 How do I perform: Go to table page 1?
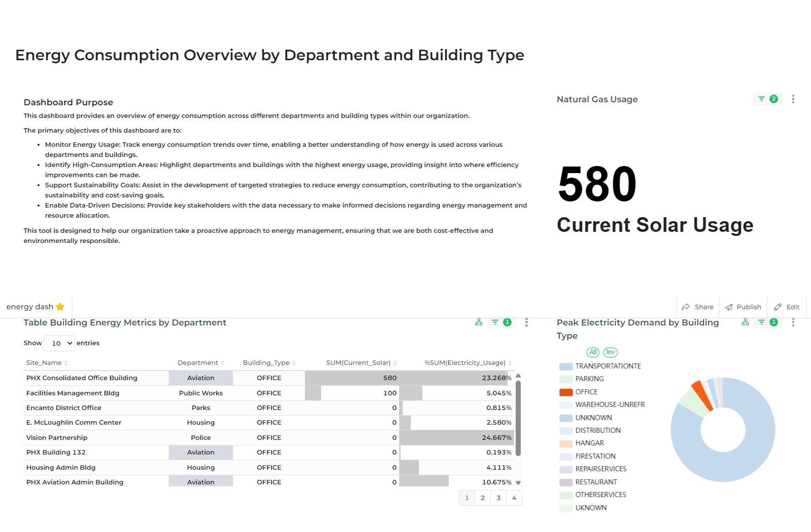point(467,498)
